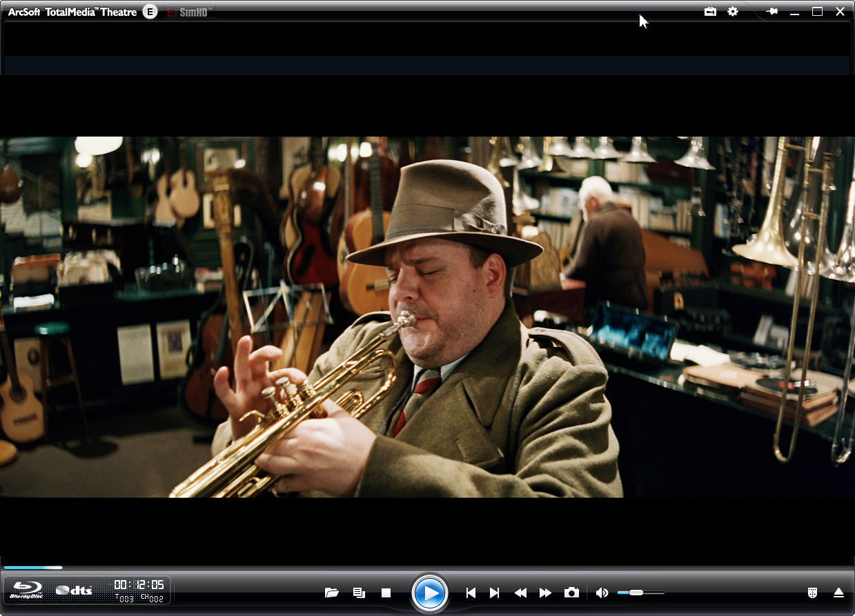Click the ArcSoft TotalMedia Theatre title

pos(72,12)
